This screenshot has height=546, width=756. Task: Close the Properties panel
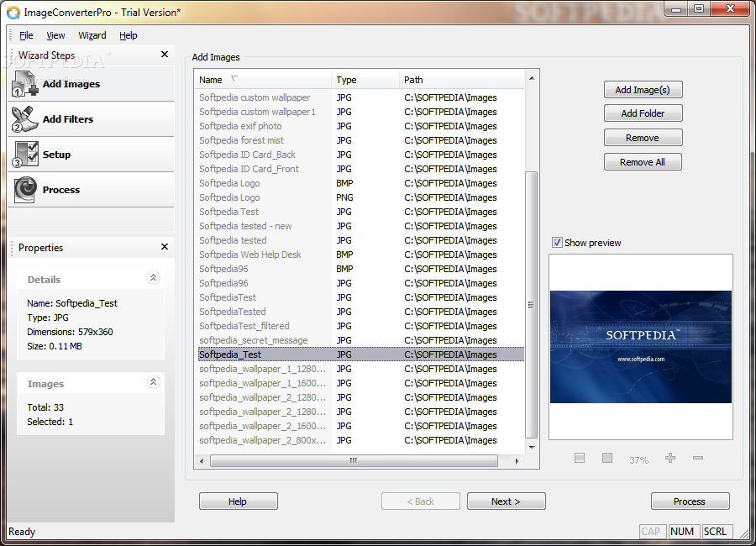pyautogui.click(x=165, y=246)
